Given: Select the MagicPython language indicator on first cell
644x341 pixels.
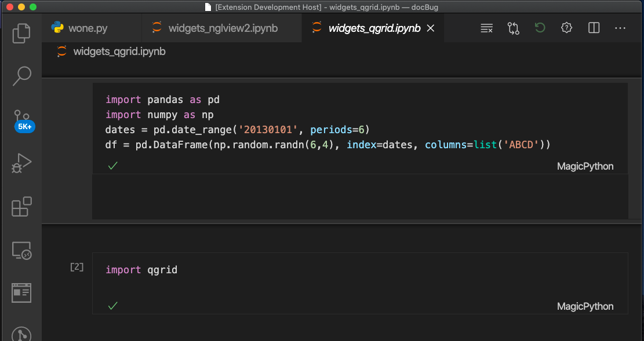Looking at the screenshot, I should 585,166.
